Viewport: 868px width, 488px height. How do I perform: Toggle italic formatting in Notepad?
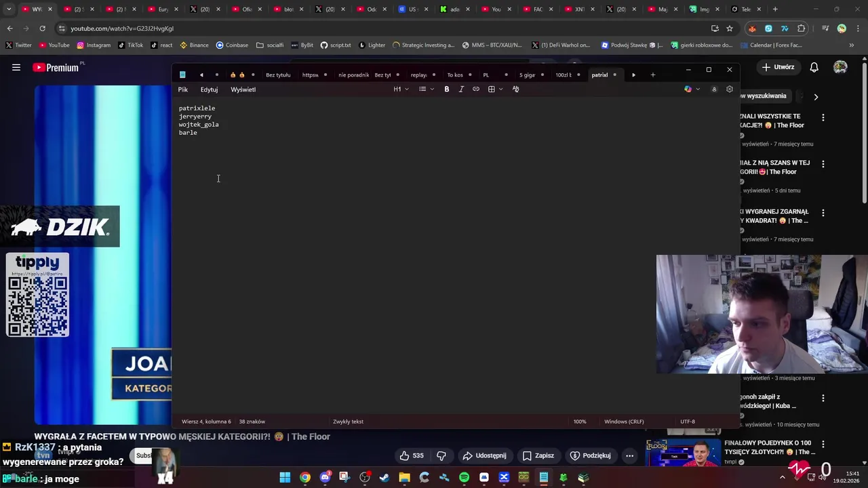click(x=461, y=89)
